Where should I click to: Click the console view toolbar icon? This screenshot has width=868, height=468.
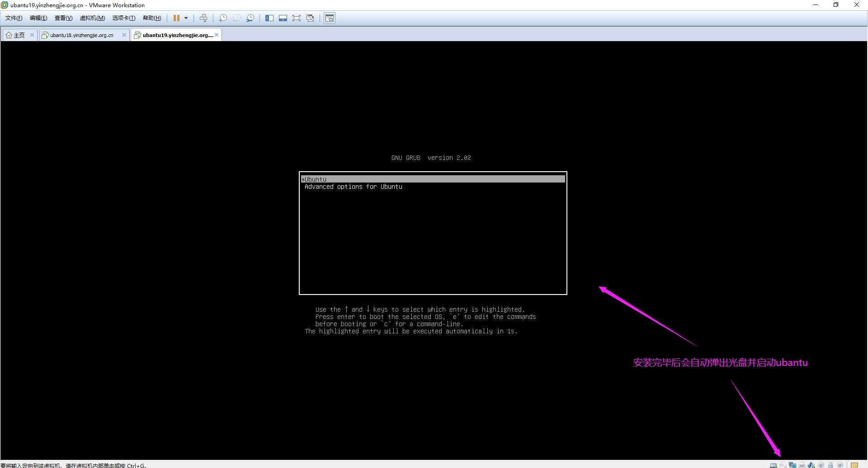pos(330,18)
